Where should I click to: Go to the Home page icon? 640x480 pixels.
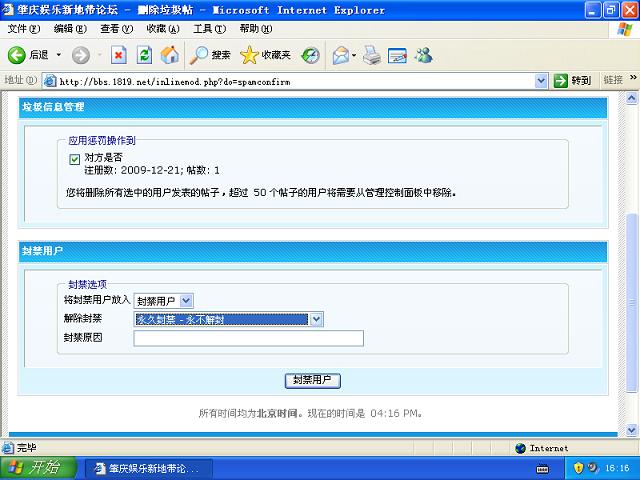click(x=170, y=55)
